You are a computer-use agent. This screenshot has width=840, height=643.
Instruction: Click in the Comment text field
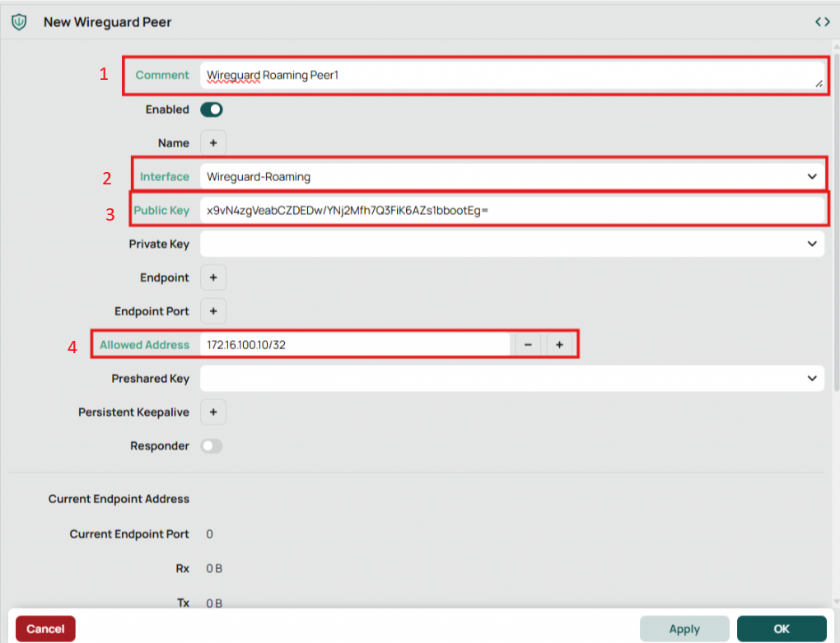point(512,76)
